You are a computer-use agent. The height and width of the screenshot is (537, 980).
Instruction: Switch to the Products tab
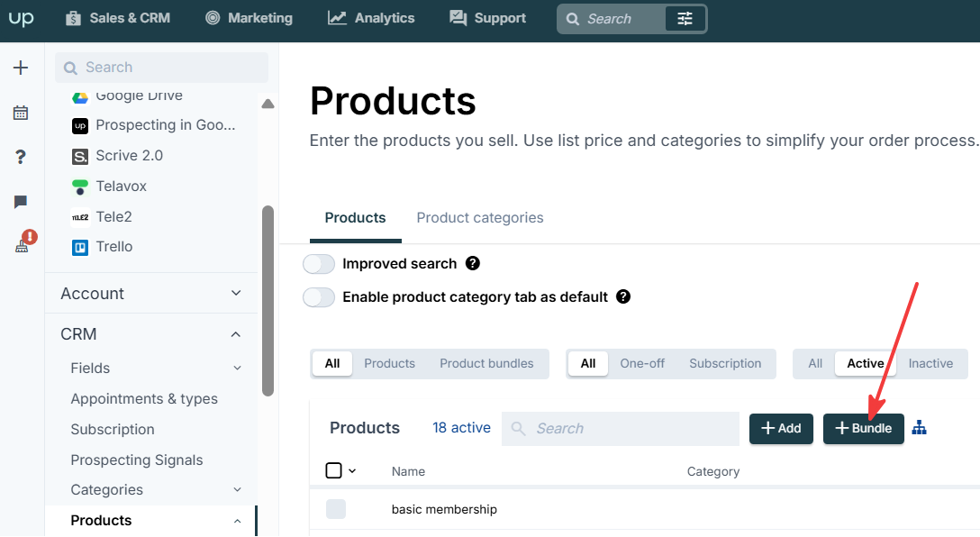[x=355, y=218]
